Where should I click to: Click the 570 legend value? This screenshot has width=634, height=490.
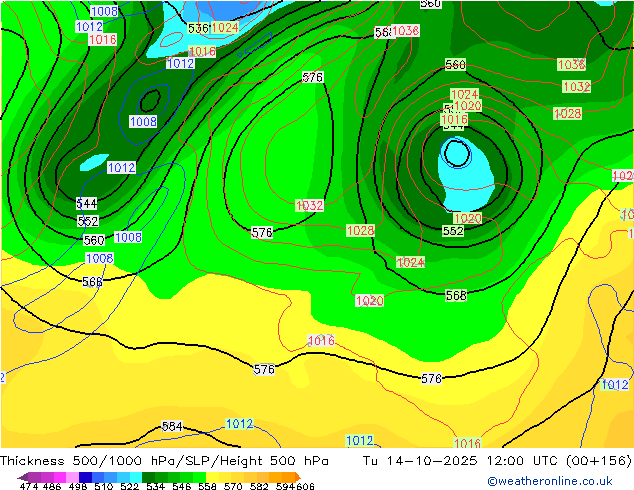[x=233, y=486]
